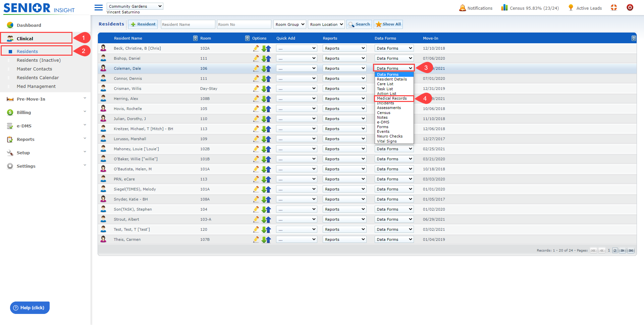Viewport: 644px width, 325px height.
Task: Click the edit pencil for Hovis, Rochelle
Action: tap(256, 109)
